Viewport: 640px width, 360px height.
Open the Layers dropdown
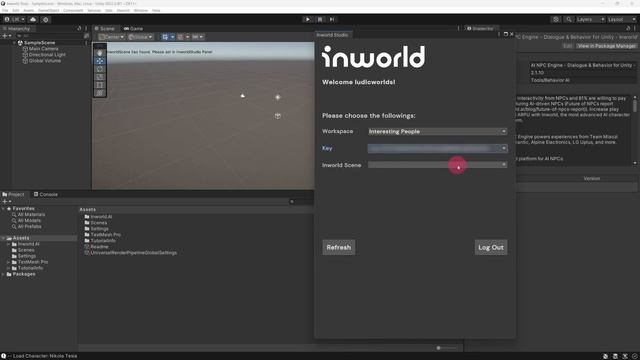coord(590,19)
